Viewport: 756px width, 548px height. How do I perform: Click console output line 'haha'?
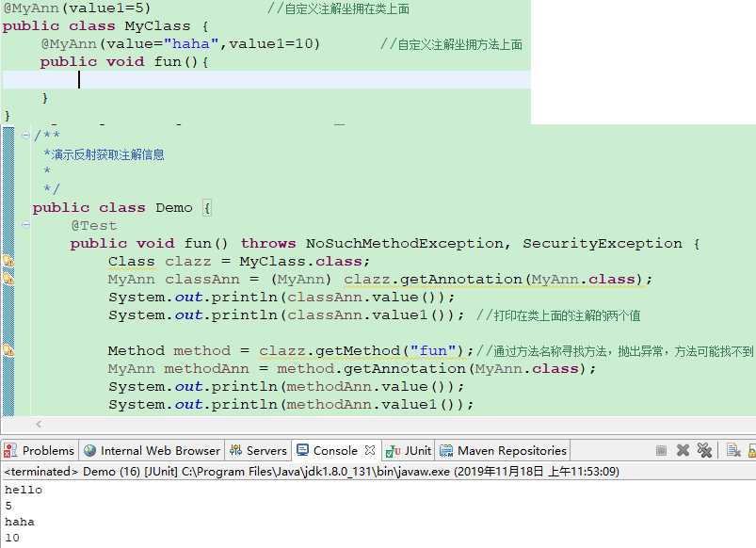[19, 522]
